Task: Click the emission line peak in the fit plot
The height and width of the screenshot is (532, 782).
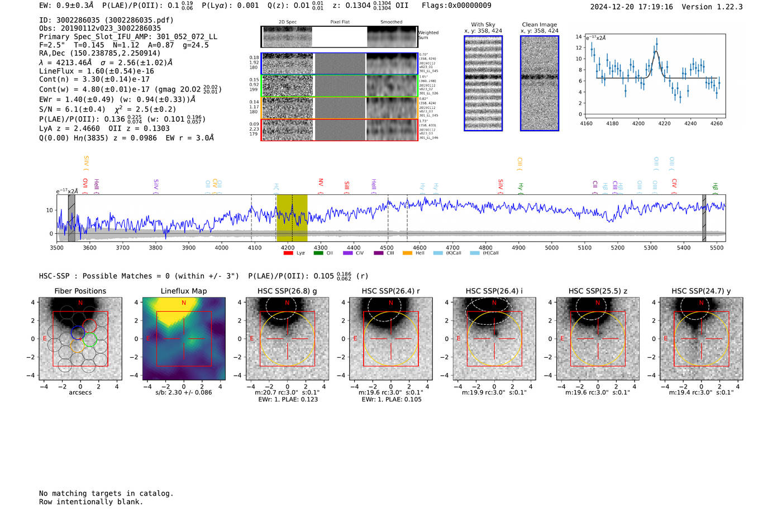Action: click(x=656, y=52)
